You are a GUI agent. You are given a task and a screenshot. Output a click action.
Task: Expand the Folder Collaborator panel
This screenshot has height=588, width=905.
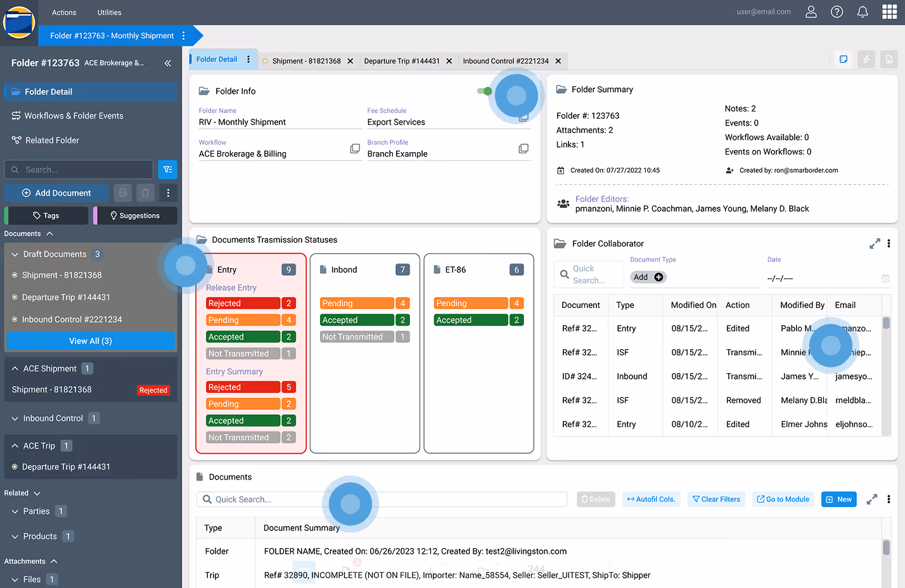point(875,244)
